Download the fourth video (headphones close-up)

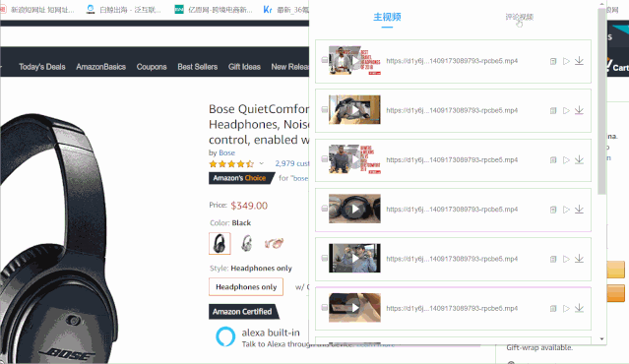pos(579,210)
